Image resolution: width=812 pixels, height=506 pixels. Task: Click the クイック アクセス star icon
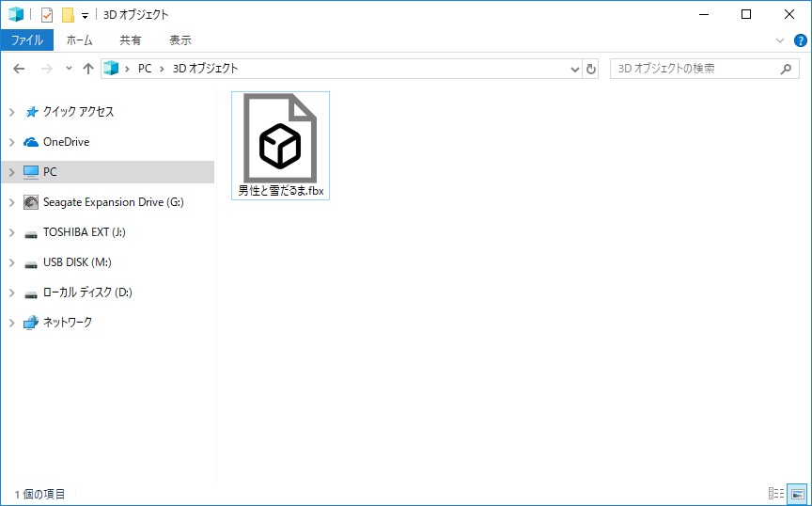[31, 112]
